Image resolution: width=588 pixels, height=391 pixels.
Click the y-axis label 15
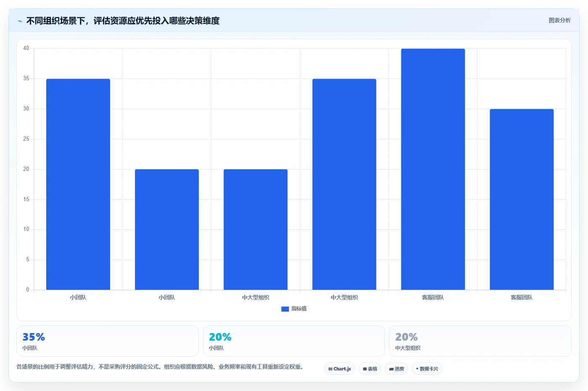[26, 199]
